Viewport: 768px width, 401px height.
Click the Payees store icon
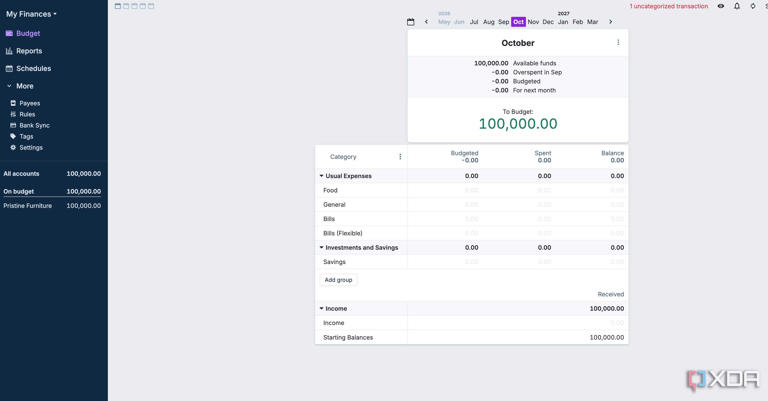click(x=13, y=103)
